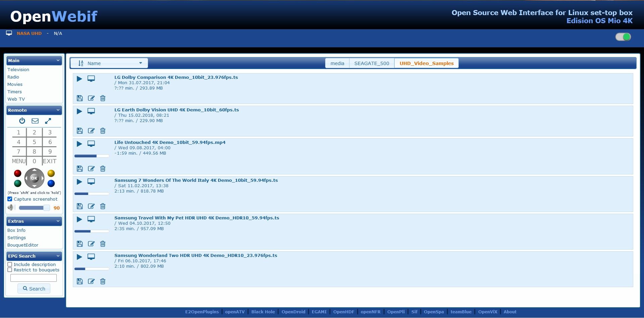Collapse the EPG Search panel
The height and width of the screenshot is (318, 644).
(x=58, y=256)
